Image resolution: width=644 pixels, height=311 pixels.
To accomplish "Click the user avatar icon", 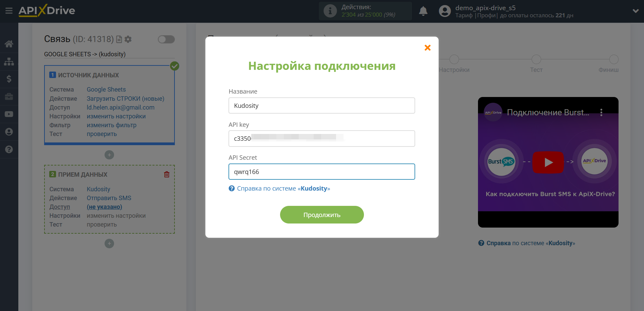I will (x=445, y=11).
